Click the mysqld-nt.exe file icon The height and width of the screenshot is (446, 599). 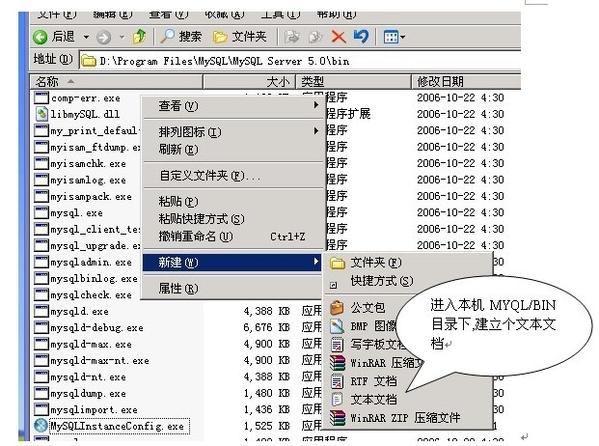click(41, 377)
